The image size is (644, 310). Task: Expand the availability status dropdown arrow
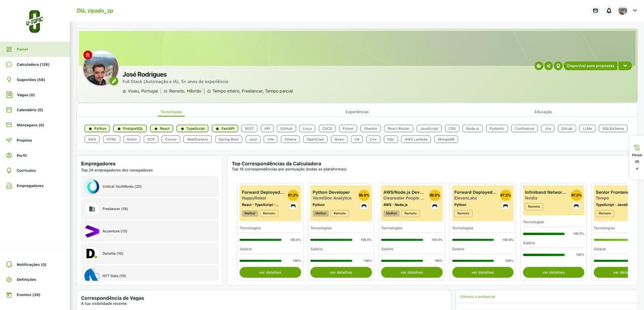click(x=625, y=66)
